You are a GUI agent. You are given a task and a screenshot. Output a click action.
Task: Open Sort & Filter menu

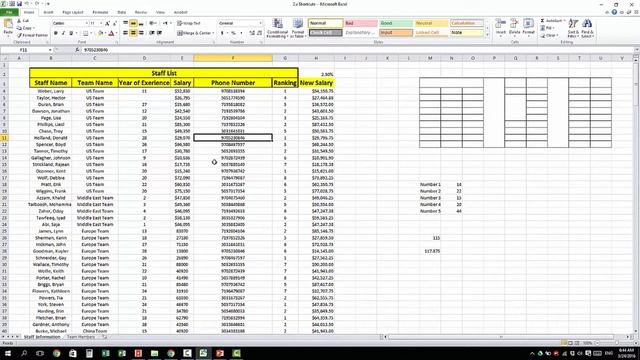[573, 28]
